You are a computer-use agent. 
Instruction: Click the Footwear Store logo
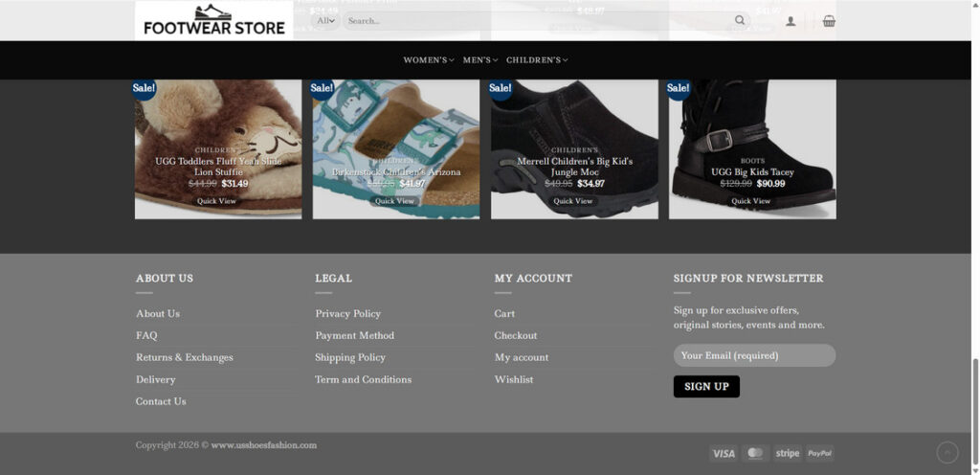213,21
